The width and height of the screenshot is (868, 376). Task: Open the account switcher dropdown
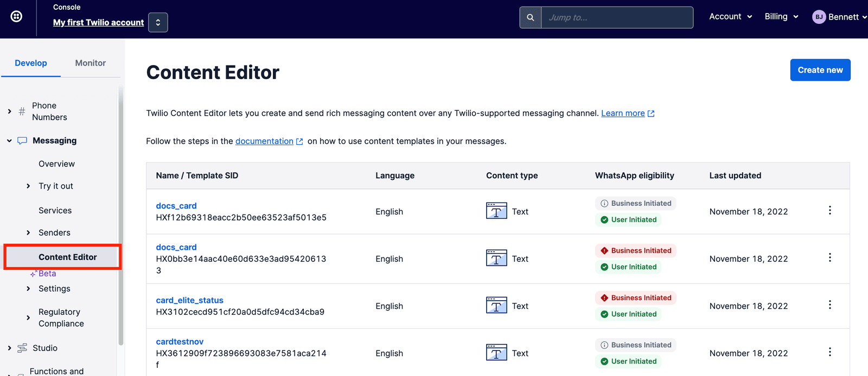[158, 23]
